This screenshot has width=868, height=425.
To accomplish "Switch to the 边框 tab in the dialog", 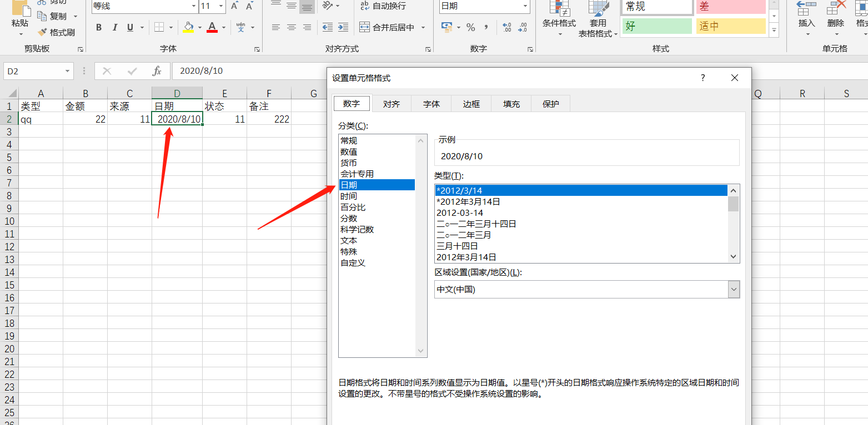I will (x=471, y=103).
